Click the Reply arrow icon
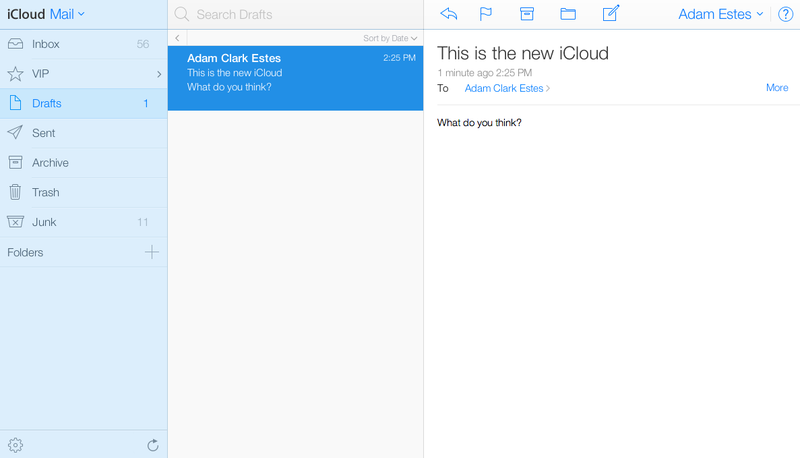Image resolution: width=800 pixels, height=458 pixels. tap(448, 14)
